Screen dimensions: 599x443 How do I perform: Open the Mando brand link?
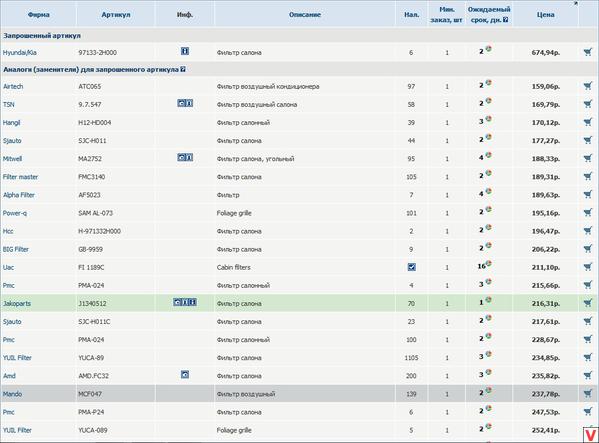(12, 394)
